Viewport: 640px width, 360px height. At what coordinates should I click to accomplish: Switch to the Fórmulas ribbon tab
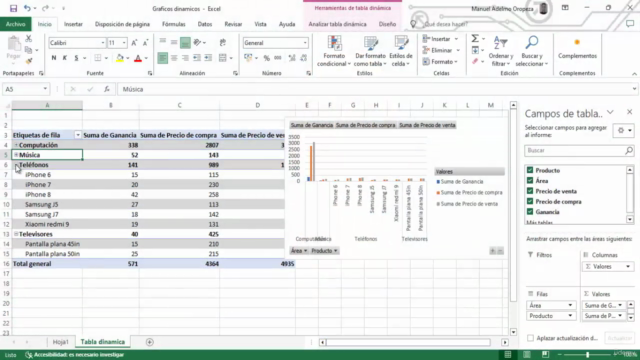click(173, 24)
